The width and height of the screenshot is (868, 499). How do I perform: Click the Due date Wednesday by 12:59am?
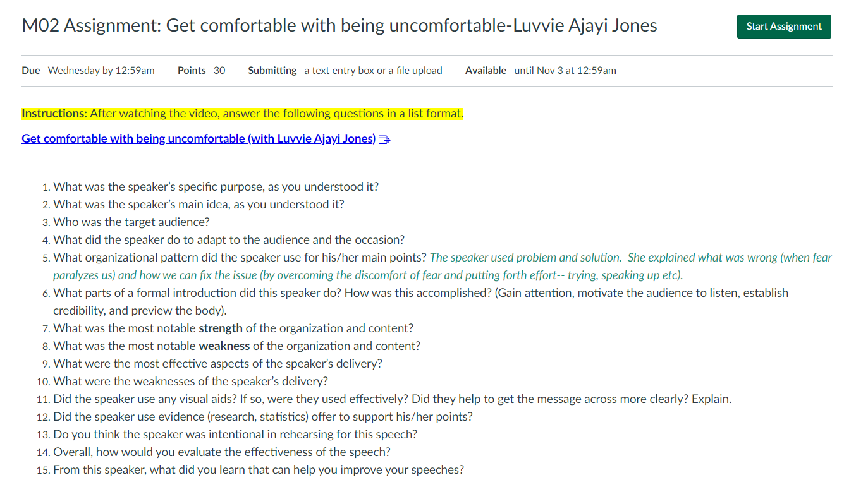tap(101, 70)
